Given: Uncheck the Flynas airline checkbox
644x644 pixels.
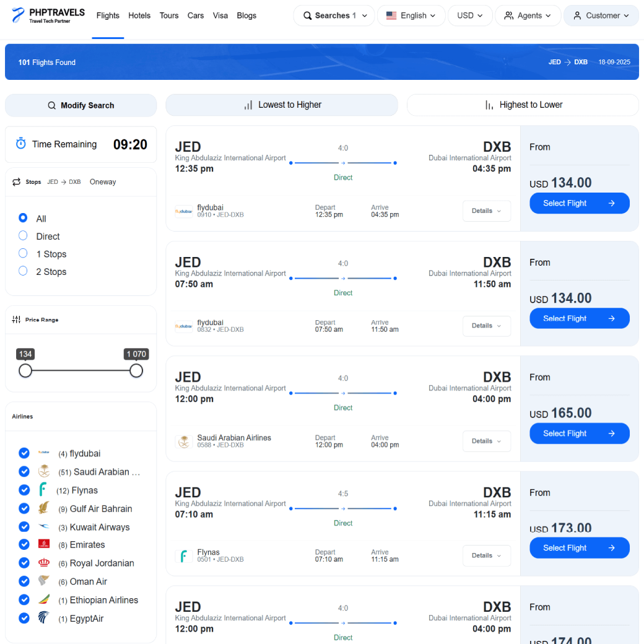Looking at the screenshot, I should [x=24, y=490].
